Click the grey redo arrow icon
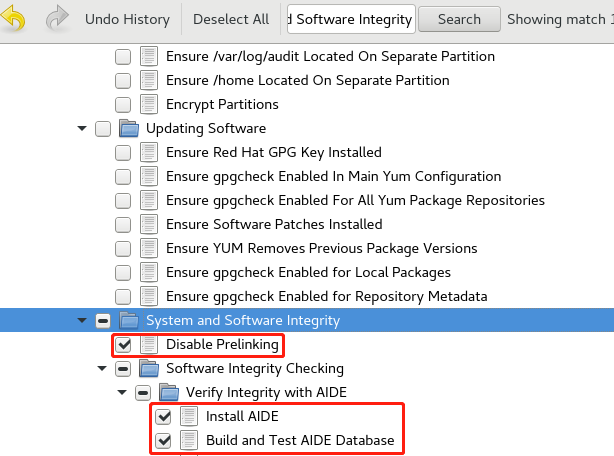 57,18
